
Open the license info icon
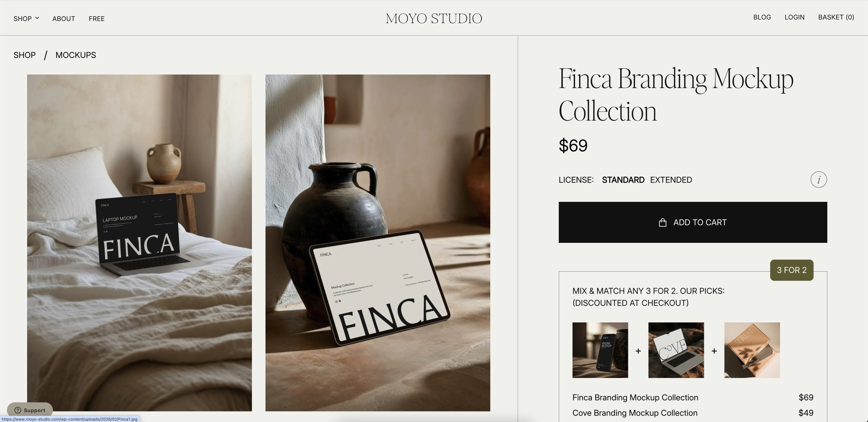coord(818,180)
